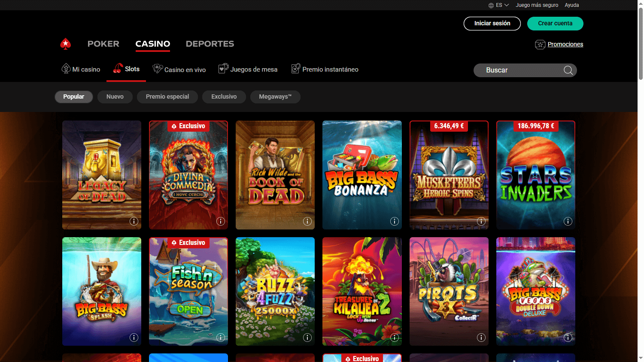
Task: Launch Big Bass Vegas Double Down Deluxe
Action: click(536, 292)
